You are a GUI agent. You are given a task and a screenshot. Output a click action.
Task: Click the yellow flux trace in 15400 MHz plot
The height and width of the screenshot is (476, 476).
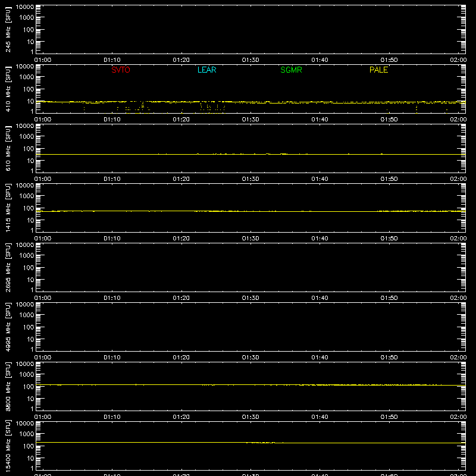click(250, 443)
